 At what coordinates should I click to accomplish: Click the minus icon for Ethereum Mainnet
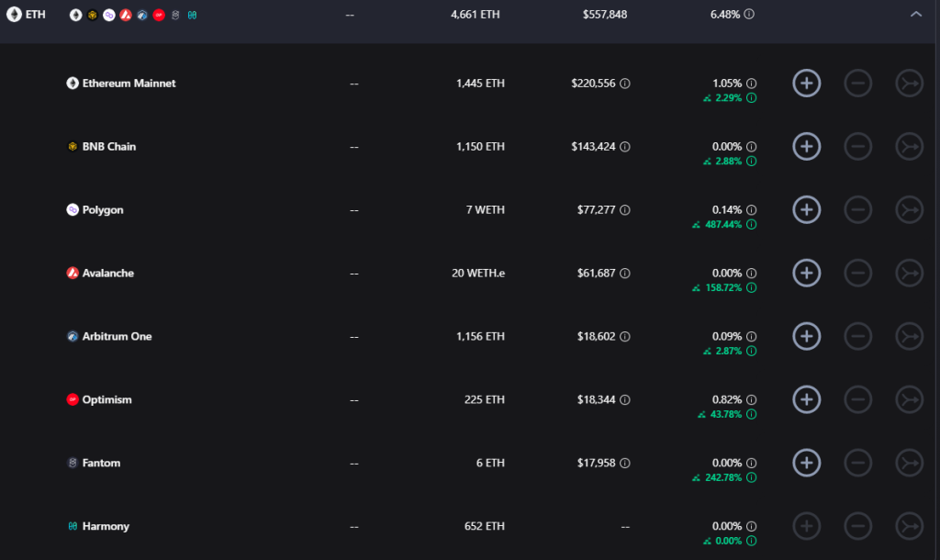(x=858, y=84)
